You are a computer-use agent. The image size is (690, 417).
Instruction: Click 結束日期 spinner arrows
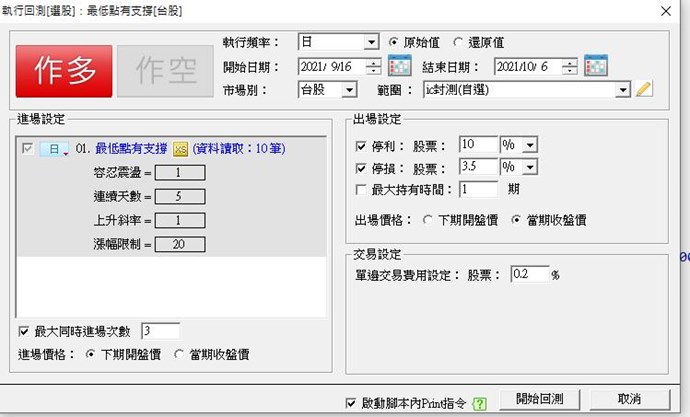coord(569,66)
